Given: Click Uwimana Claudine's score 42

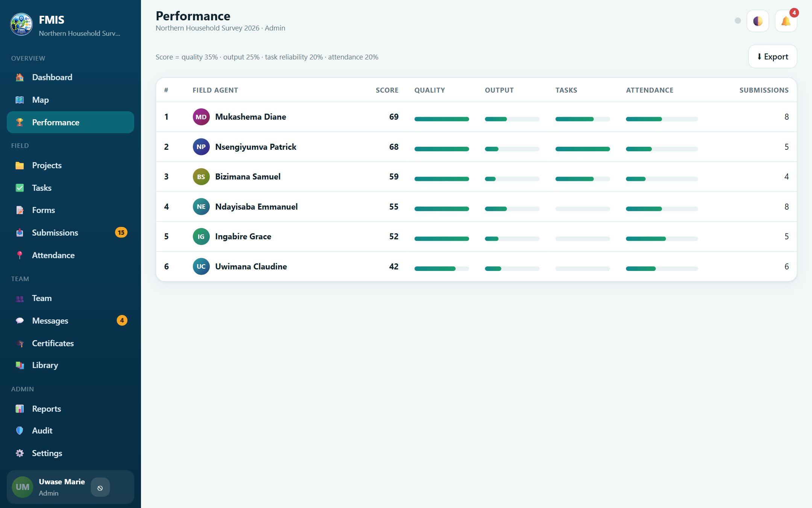Looking at the screenshot, I should pyautogui.click(x=394, y=266).
